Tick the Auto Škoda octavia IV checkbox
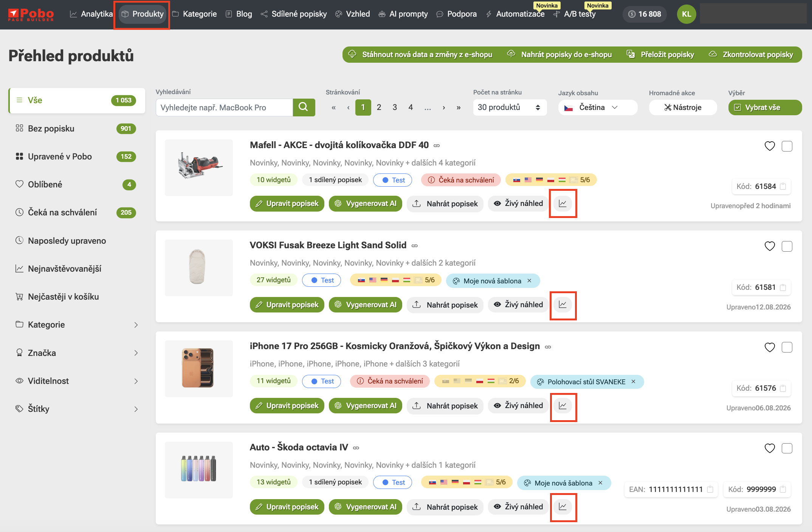Screen dimensions: 812x532 pos(787,448)
